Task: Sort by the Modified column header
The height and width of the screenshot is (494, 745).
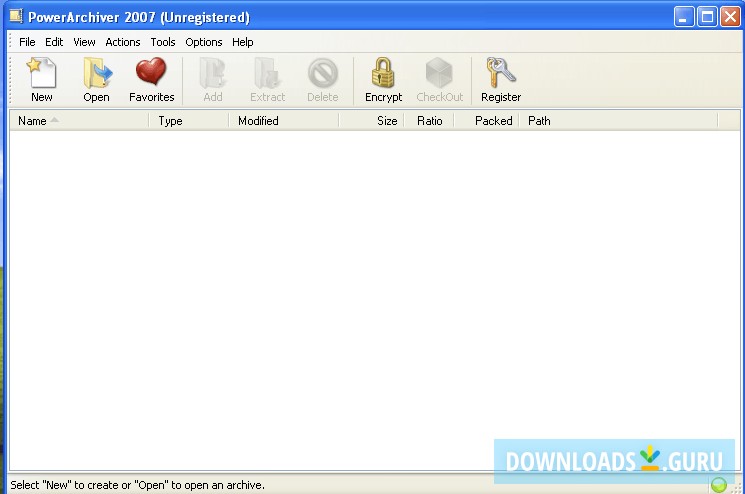Action: [x=284, y=121]
